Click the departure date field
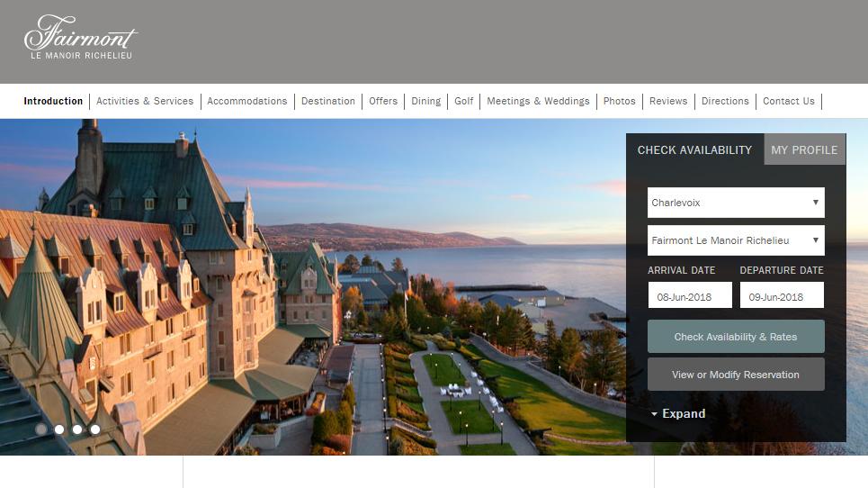868x488 pixels. [x=781, y=296]
